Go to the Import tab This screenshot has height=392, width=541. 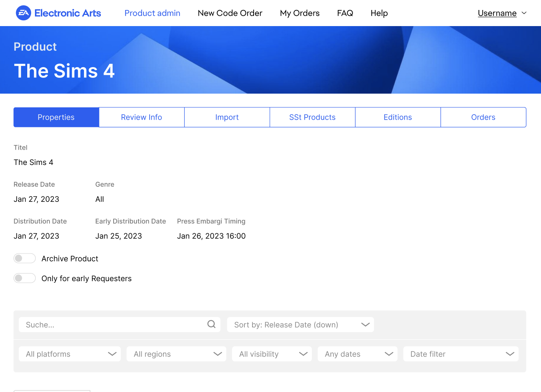[227, 117]
